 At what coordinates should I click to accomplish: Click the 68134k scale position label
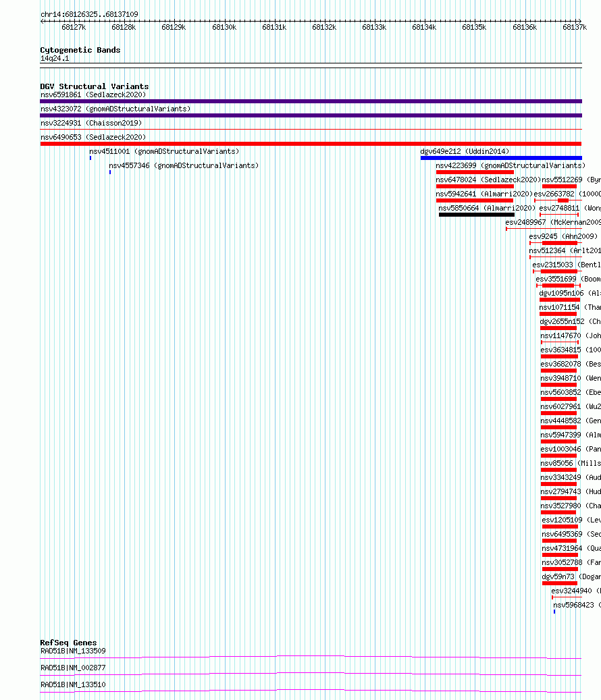(424, 27)
